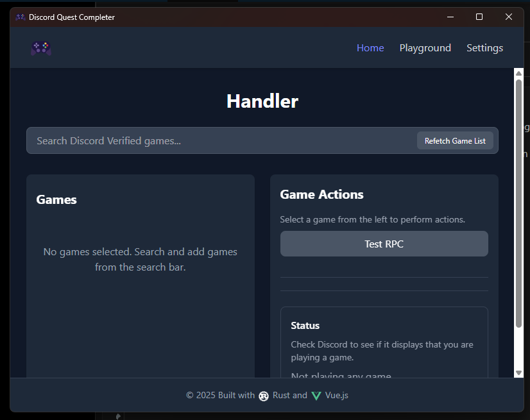
Task: Click the gamepad logo in the header
Action: (x=41, y=48)
